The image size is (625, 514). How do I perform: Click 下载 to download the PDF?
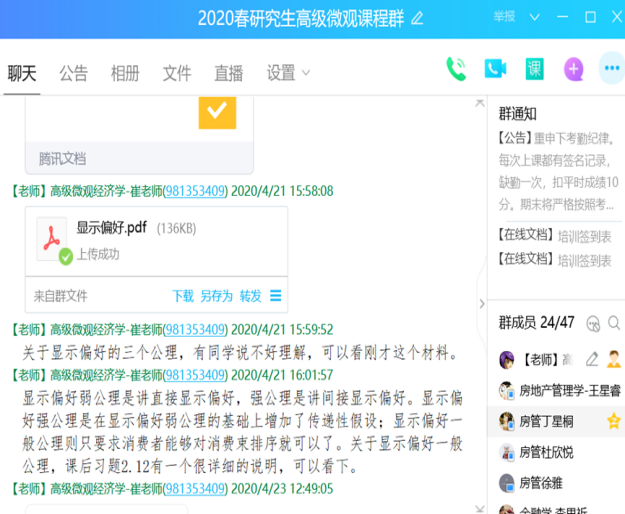pyautogui.click(x=183, y=296)
